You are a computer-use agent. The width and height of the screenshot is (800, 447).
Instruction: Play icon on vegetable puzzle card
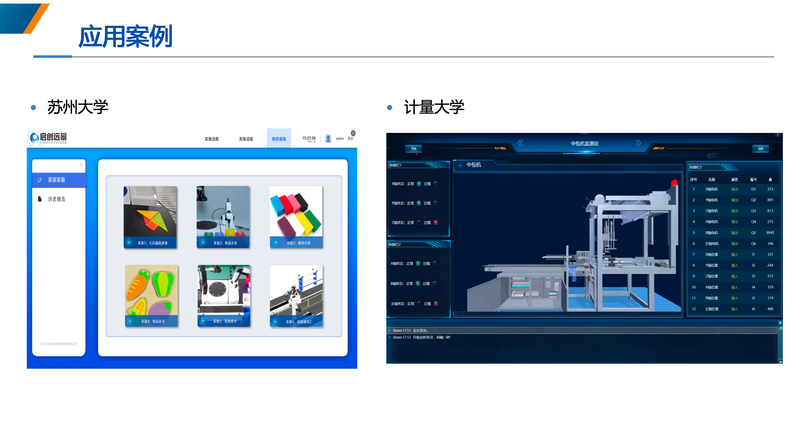pos(131,321)
